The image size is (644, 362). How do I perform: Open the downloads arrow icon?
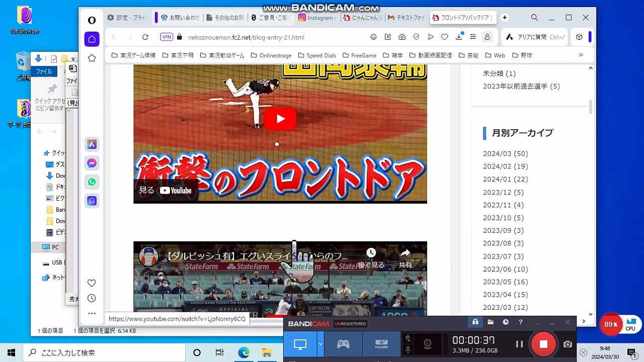tap(459, 37)
